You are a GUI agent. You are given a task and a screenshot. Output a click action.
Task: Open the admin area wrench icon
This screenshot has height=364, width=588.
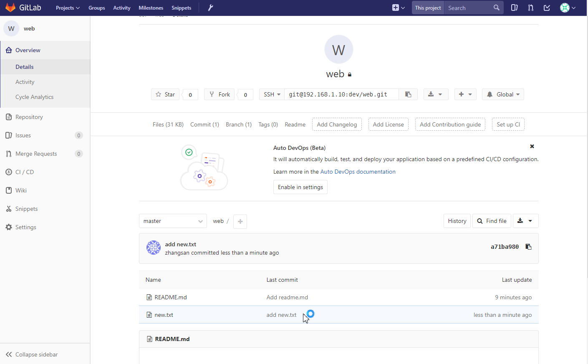tap(210, 8)
